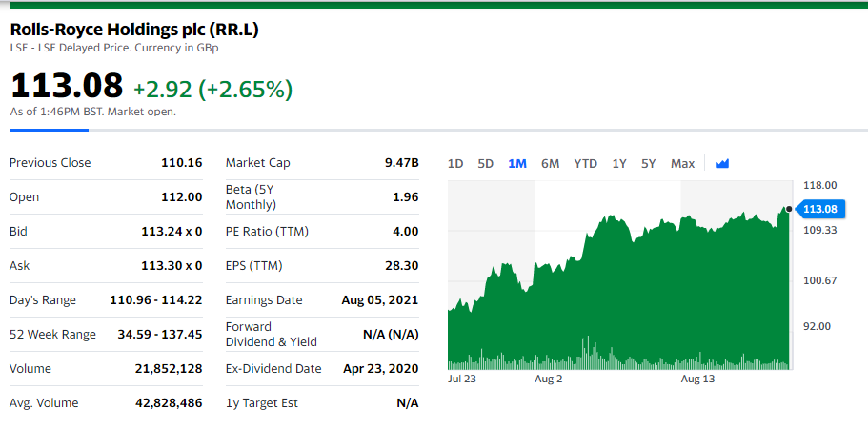Click the large 113.08 price

67,85
